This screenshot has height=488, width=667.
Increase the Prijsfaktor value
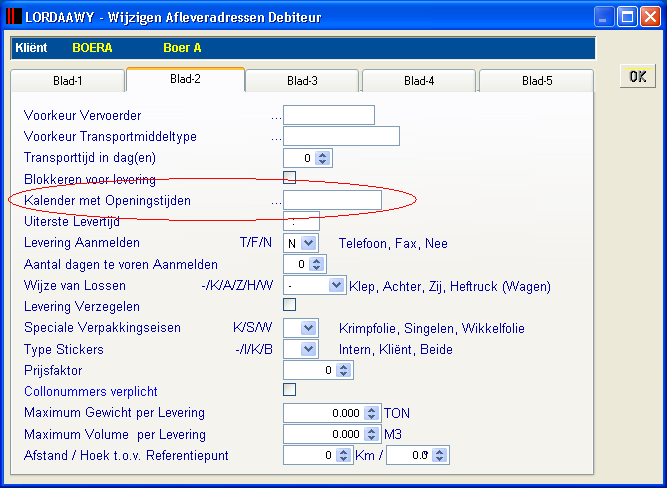point(343,367)
